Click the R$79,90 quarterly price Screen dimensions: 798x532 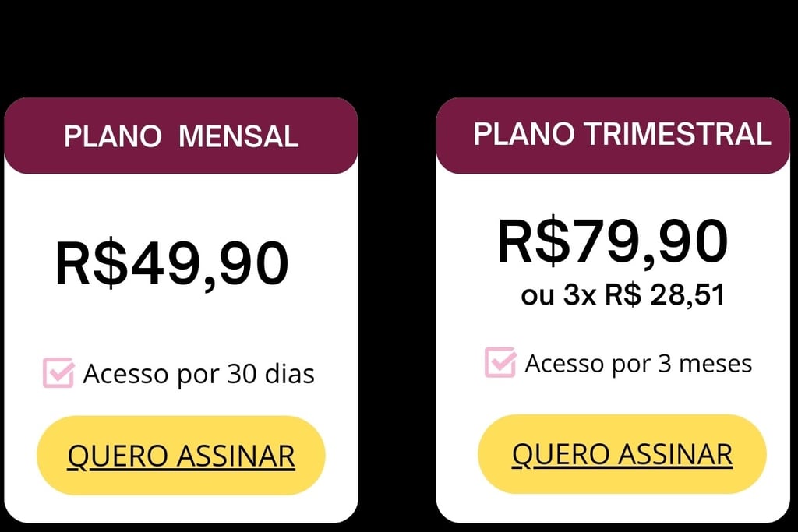[613, 241]
